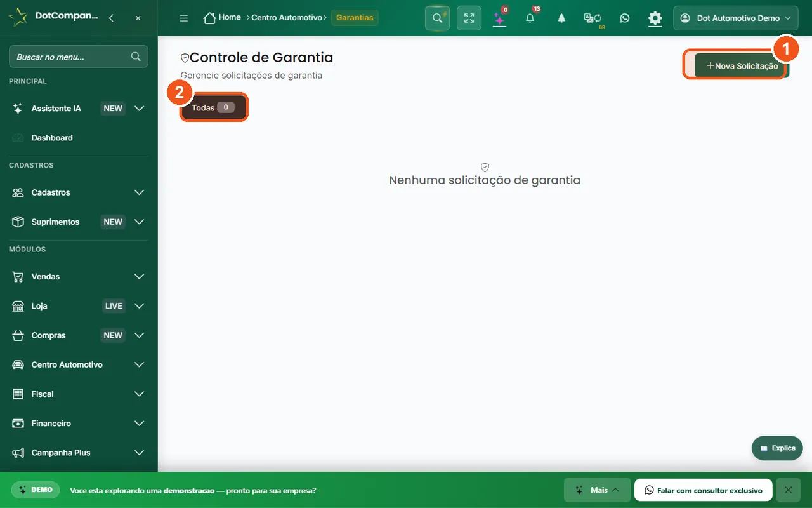Click the DotCompany star logo
This screenshot has height=508, width=812.
[18, 17]
